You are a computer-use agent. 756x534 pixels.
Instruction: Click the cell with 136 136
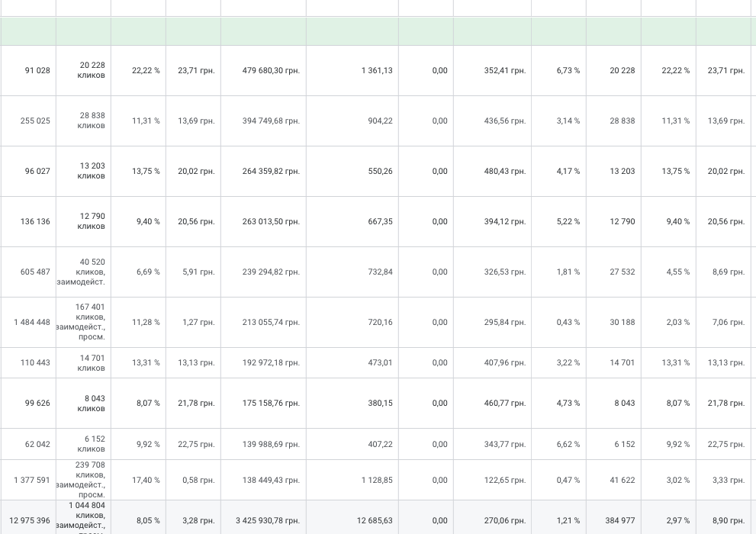[35, 221]
